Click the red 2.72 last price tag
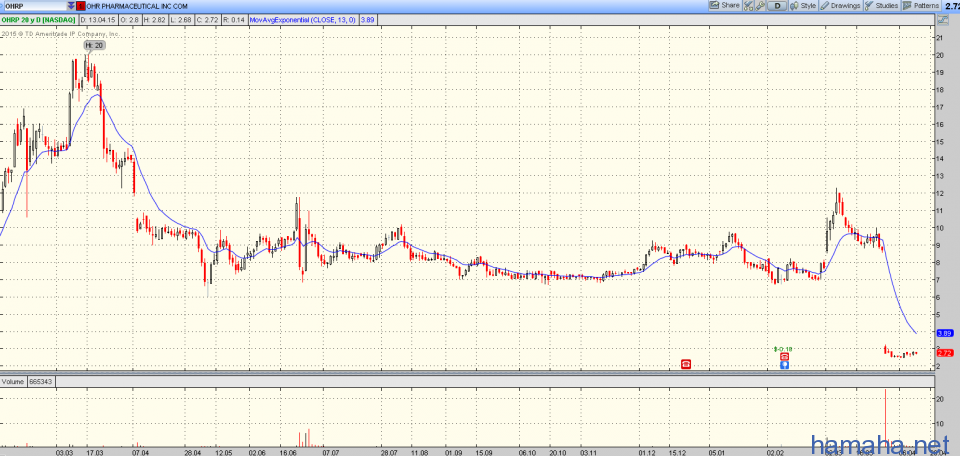The height and width of the screenshot is (456, 960). 943,353
